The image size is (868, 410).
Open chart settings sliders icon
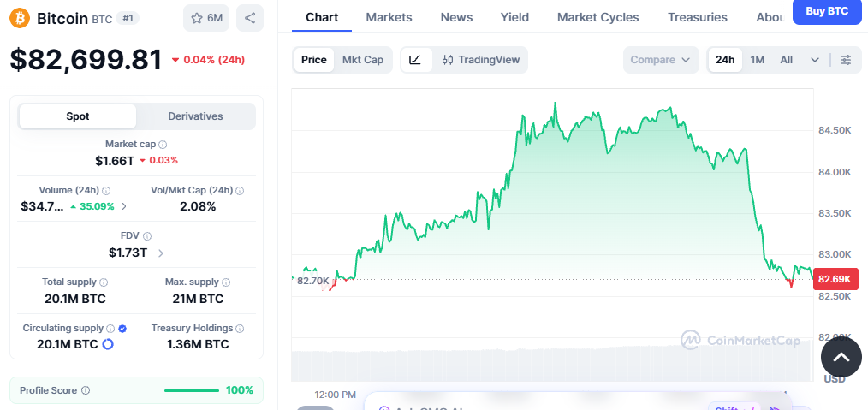click(846, 60)
